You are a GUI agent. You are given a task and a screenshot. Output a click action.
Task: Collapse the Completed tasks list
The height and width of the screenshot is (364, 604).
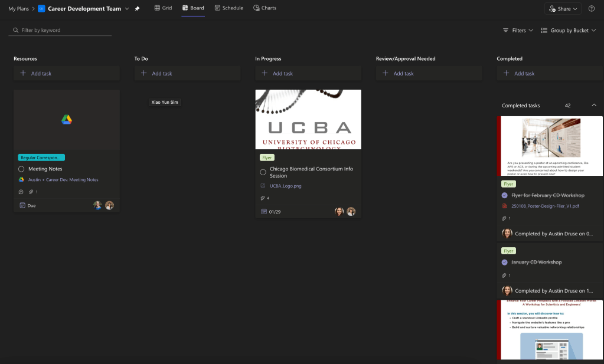593,106
